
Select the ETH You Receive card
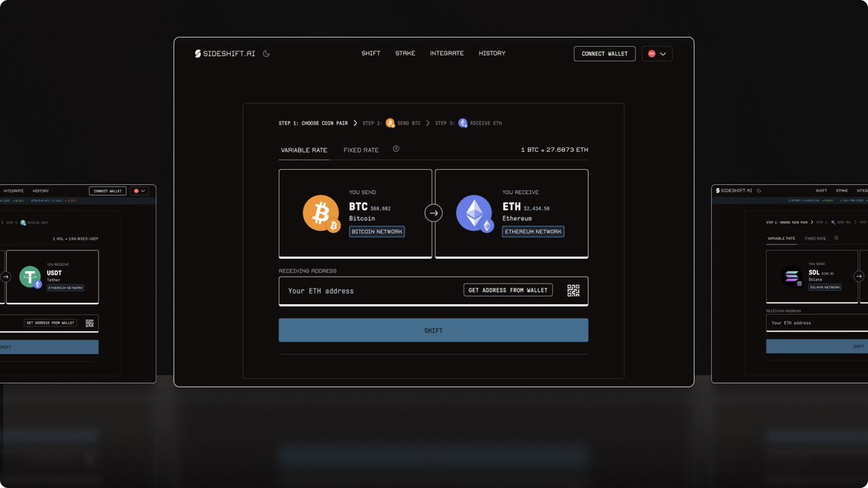click(x=511, y=213)
